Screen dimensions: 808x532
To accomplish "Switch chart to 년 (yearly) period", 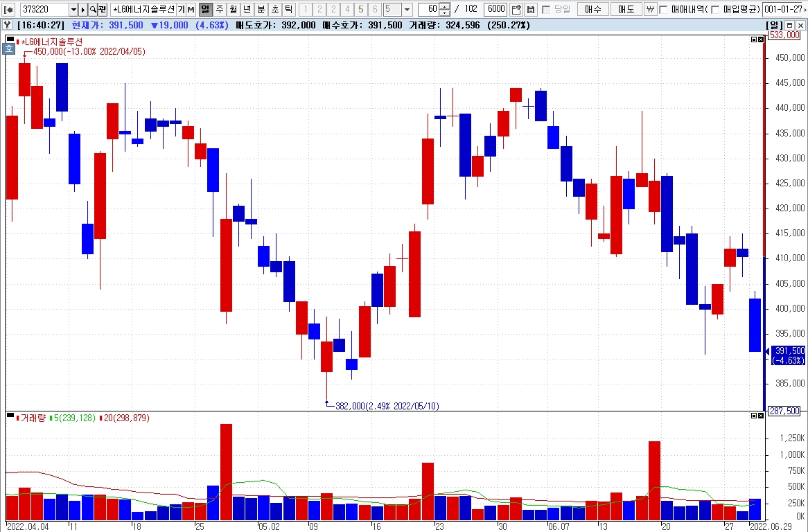I will (x=247, y=9).
